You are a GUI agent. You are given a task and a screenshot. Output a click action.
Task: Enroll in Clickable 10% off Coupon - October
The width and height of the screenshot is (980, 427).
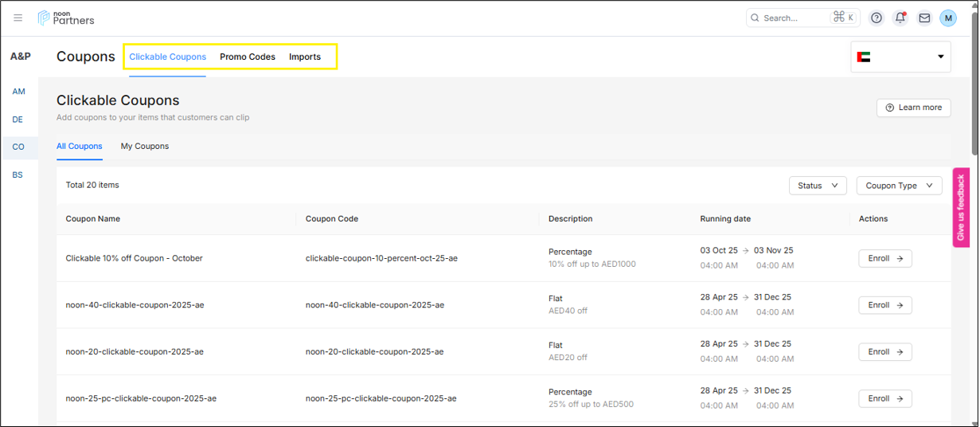tap(884, 258)
